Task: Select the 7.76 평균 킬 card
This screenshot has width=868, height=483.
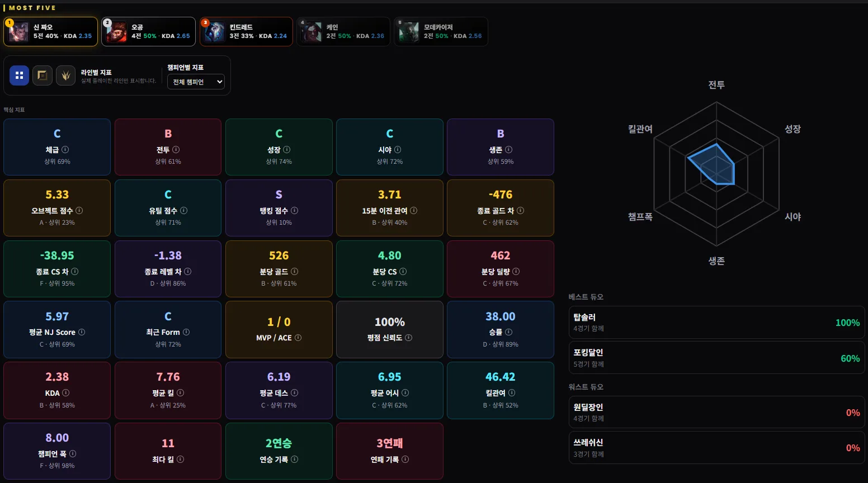Action: click(168, 390)
